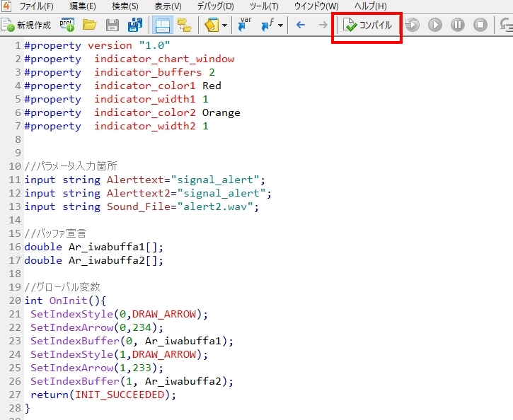
Task: Open a file with the folder icon
Action: pos(89,25)
